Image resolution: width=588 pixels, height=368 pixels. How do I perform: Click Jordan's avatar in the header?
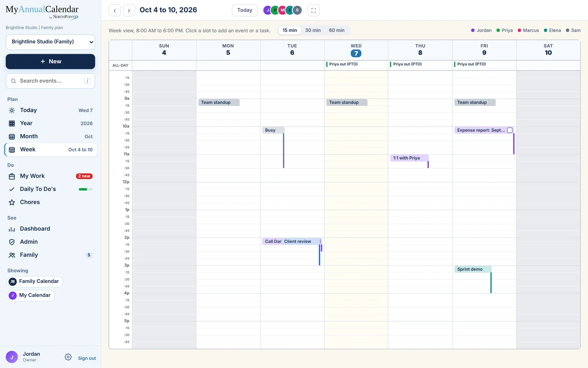point(268,10)
